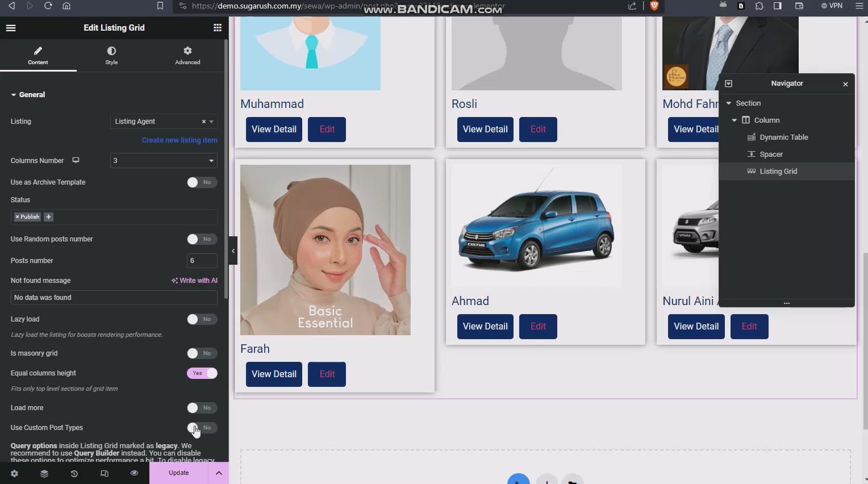Viewport: 868px width, 484px height.
Task: Enable Lazy load toggle
Action: pos(202,319)
